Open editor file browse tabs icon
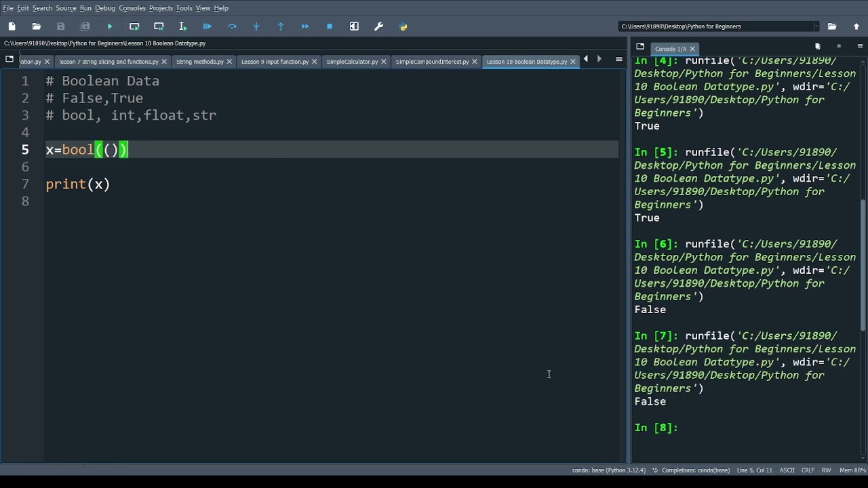Screen dimensions: 868x488 click(9, 60)
